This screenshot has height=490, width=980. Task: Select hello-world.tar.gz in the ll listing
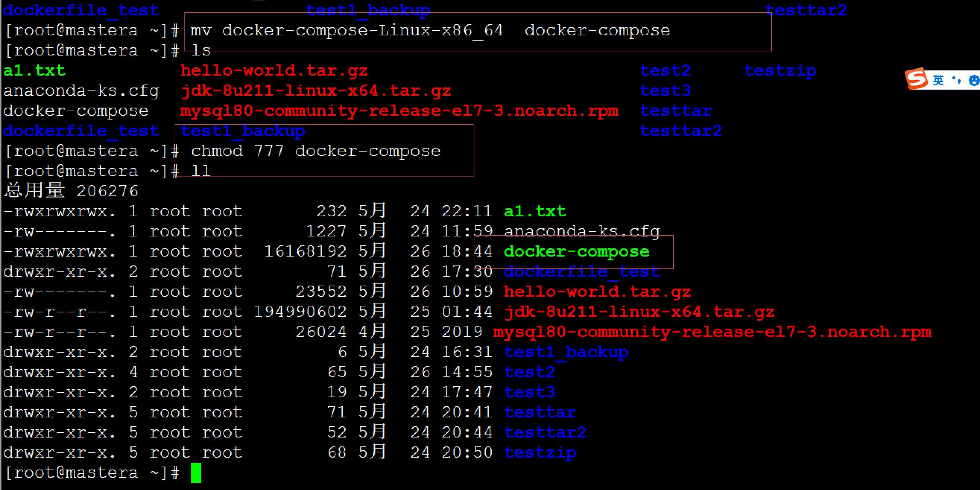pos(597,292)
